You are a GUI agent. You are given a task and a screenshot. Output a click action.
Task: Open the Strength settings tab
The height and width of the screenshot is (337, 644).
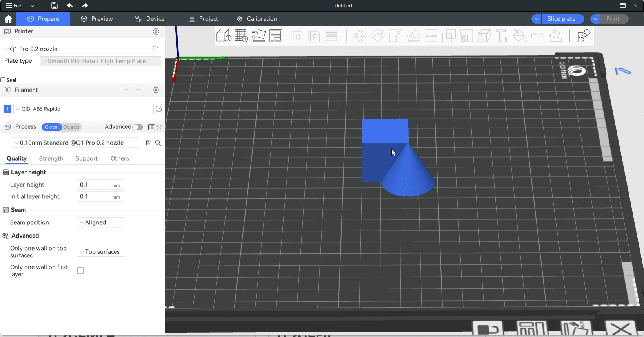tap(51, 158)
